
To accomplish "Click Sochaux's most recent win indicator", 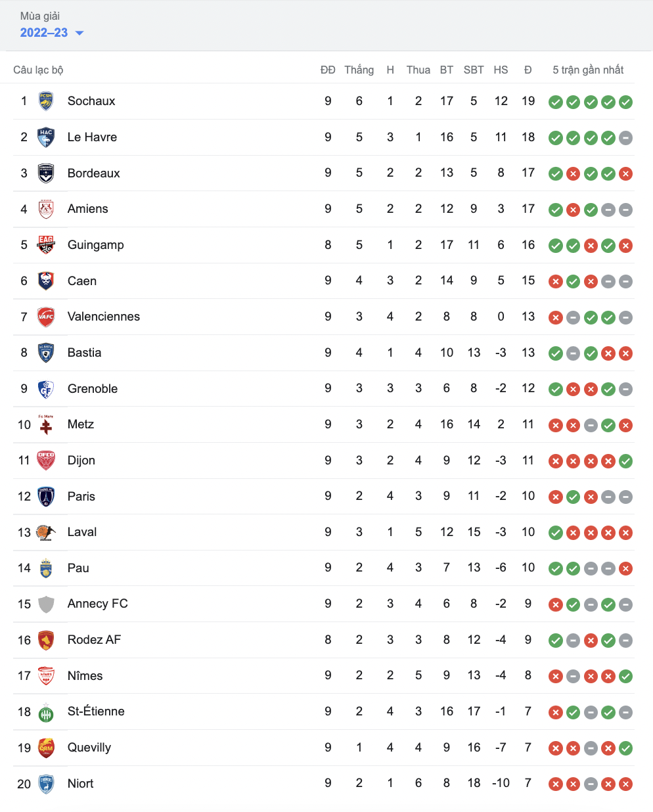I will coord(625,102).
